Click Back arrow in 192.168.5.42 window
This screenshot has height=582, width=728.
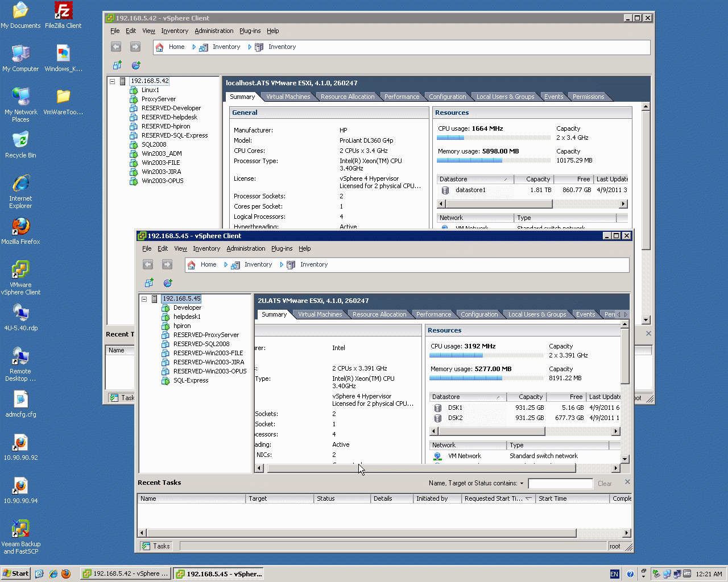(116, 47)
